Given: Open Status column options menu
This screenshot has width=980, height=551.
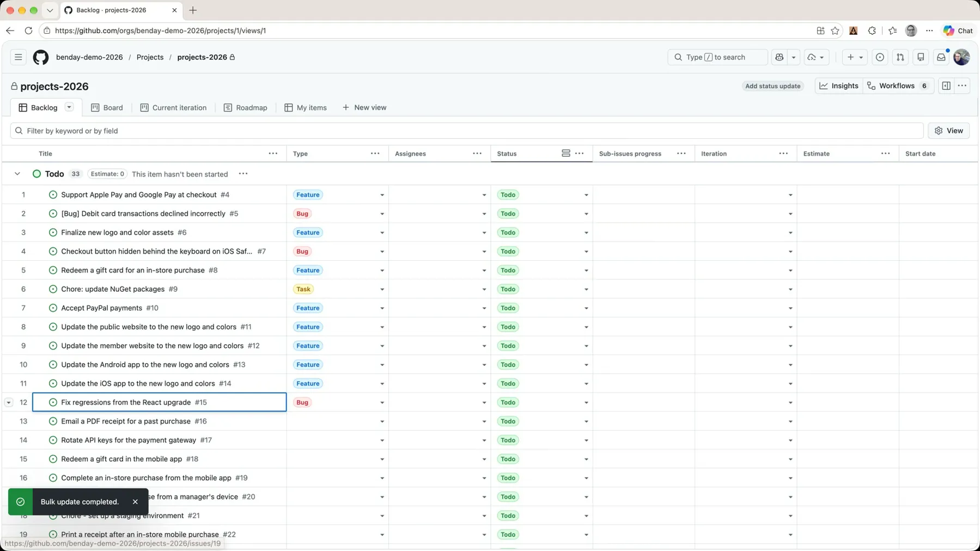Looking at the screenshot, I should (580, 154).
